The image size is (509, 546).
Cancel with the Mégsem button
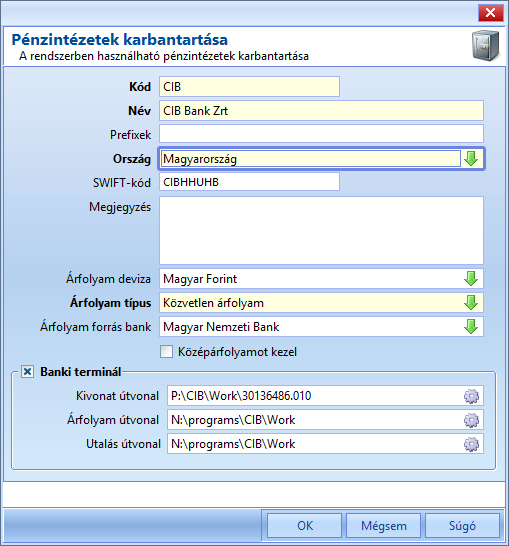(384, 525)
